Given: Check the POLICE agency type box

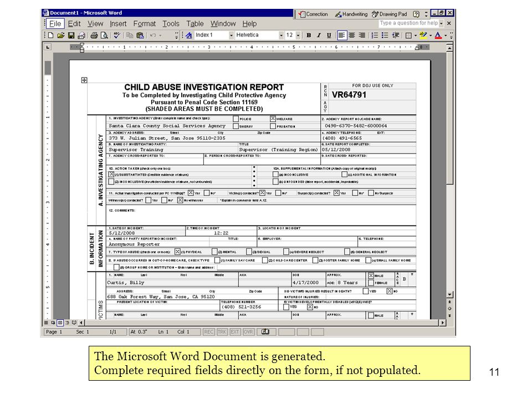Looking at the screenshot, I should pos(236,119).
